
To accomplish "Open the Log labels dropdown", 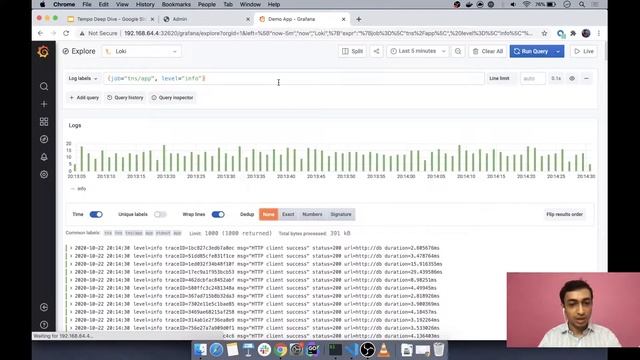I will [x=83, y=78].
